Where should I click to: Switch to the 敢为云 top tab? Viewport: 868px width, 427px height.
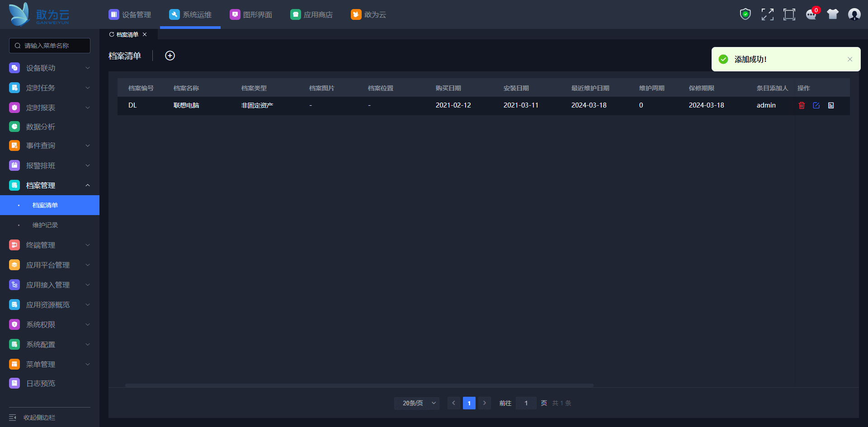pos(368,14)
